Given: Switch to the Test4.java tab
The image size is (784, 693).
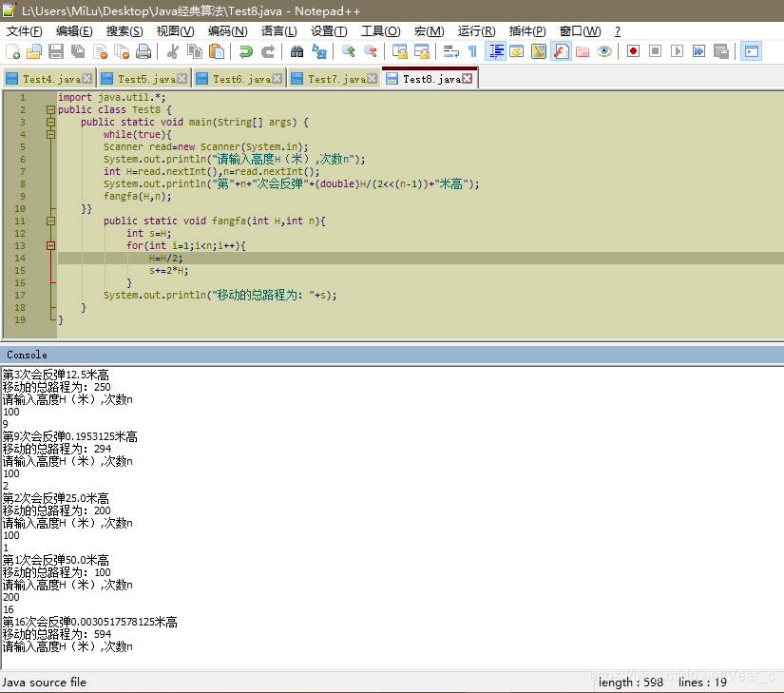Looking at the screenshot, I should 51,79.
